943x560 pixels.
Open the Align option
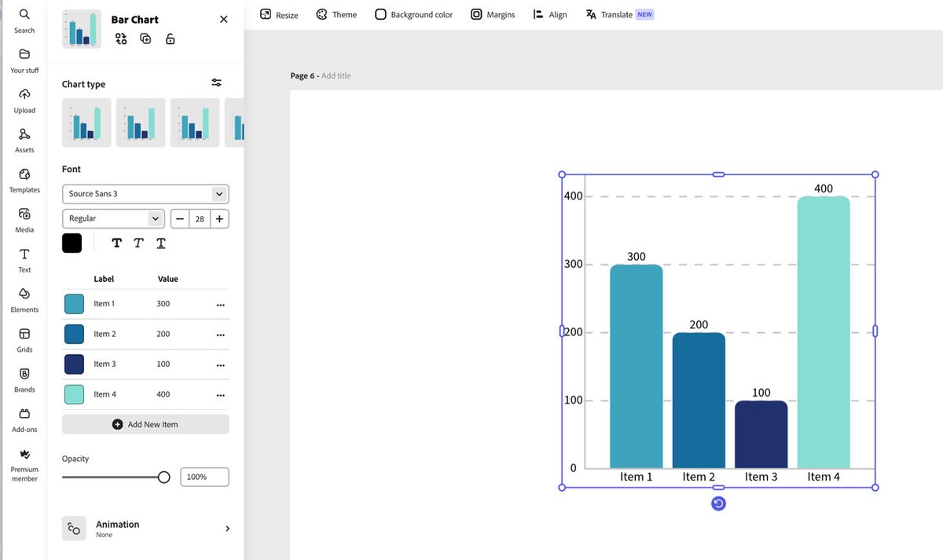click(x=549, y=14)
